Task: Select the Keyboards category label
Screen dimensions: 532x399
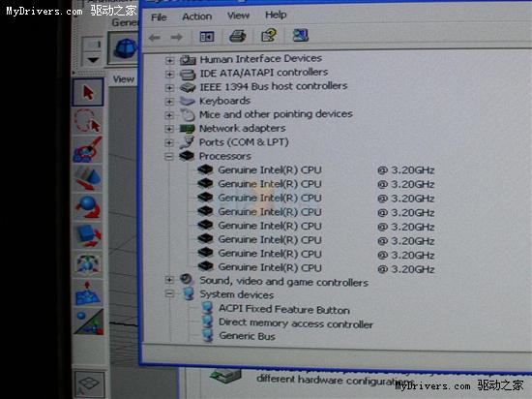Action: tap(224, 101)
